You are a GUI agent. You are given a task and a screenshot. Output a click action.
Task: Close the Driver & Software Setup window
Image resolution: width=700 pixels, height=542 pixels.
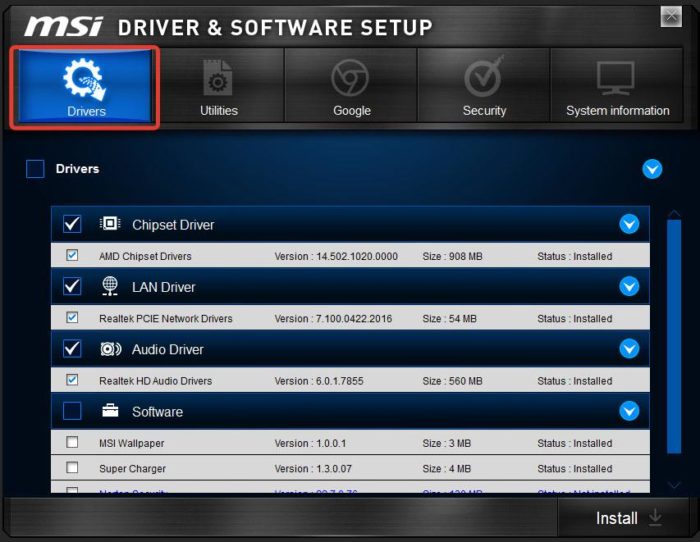(x=671, y=17)
